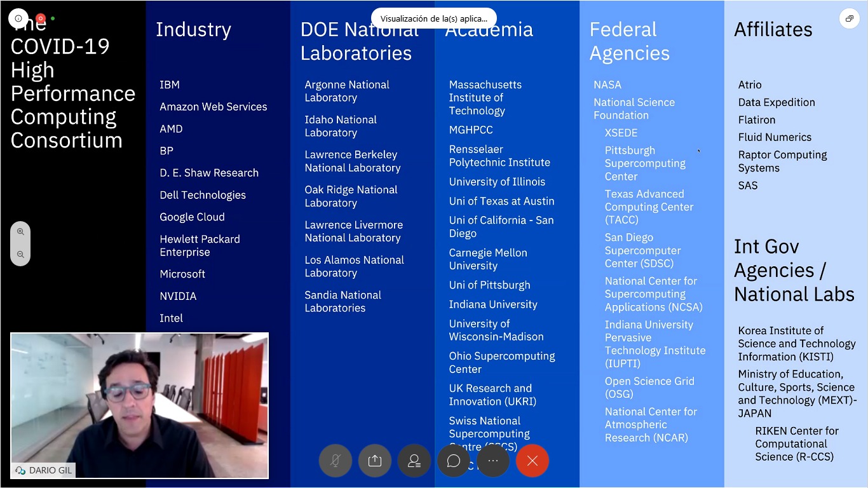Click 'Oak Ridge National Laboratory' entry
The image size is (868, 488).
click(x=351, y=196)
